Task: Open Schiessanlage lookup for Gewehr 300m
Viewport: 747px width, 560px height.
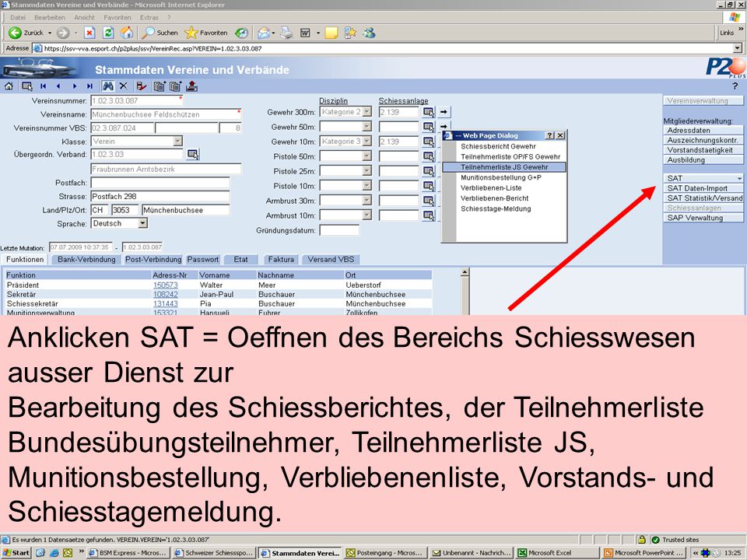Action: point(429,112)
